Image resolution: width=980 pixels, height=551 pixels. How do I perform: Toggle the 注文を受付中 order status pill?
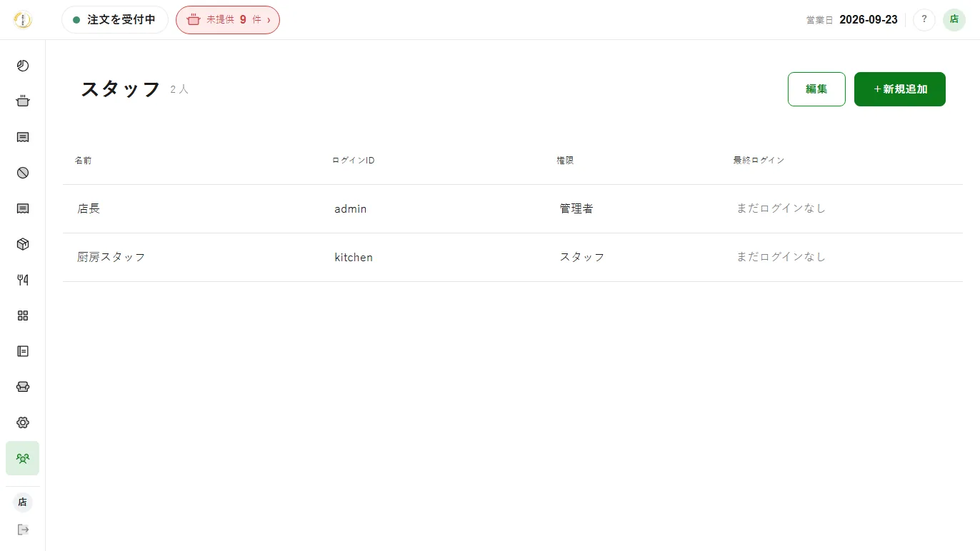click(x=115, y=20)
